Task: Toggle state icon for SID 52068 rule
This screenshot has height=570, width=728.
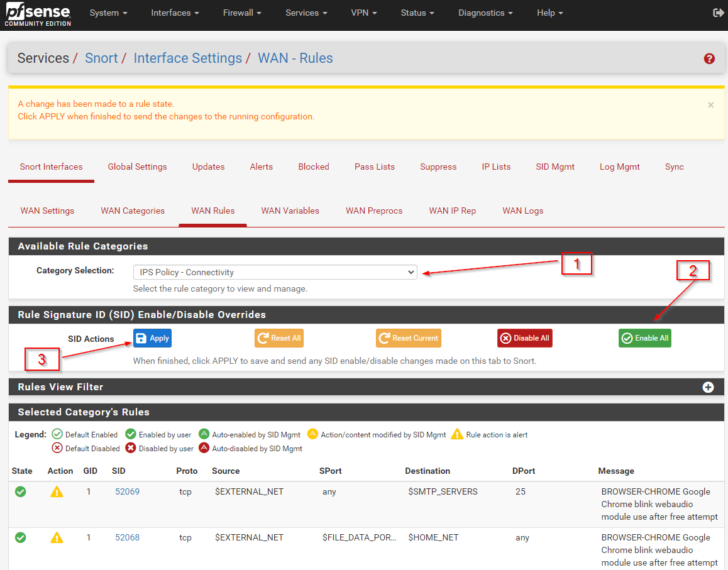Action: 21,538
